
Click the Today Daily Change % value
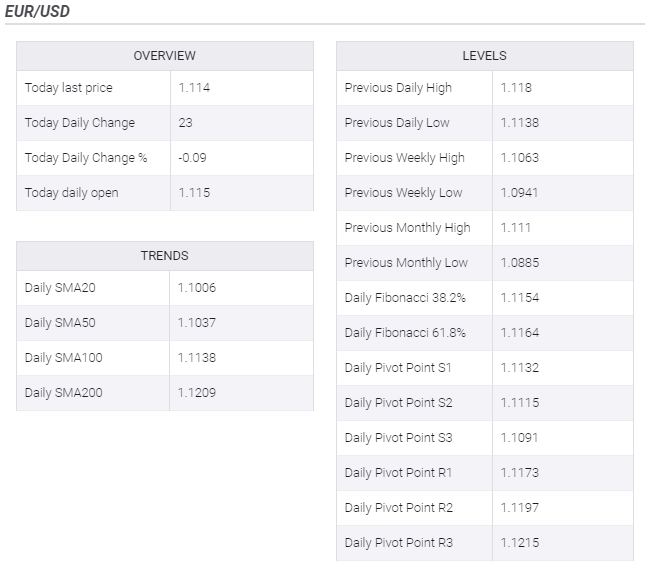coord(192,158)
